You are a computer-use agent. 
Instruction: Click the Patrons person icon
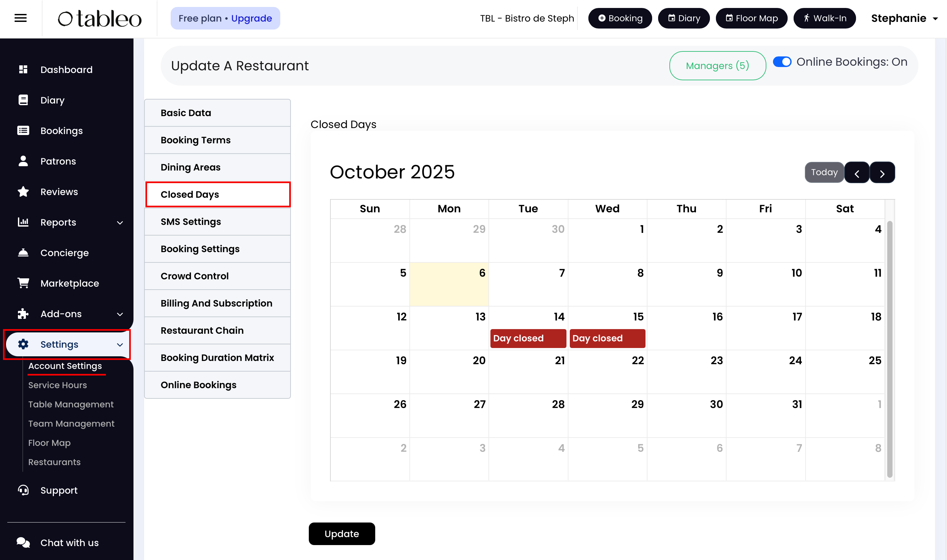[23, 161]
